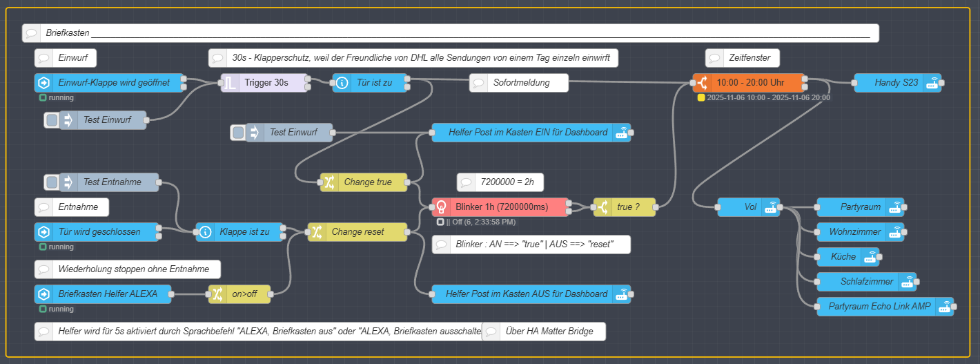Click the router icon on Handy S23 node
This screenshot has width=980, height=364.
coord(932,83)
